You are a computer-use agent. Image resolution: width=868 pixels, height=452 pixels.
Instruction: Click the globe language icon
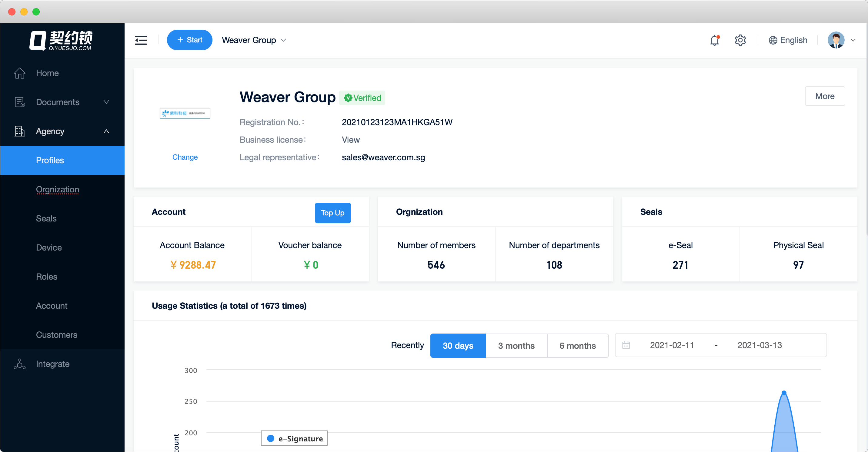tap(773, 40)
